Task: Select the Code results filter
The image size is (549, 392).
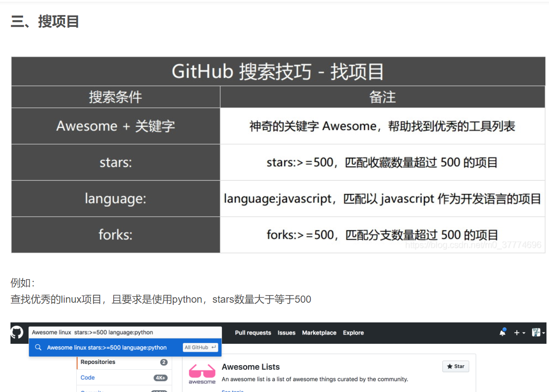Action: tap(124, 378)
